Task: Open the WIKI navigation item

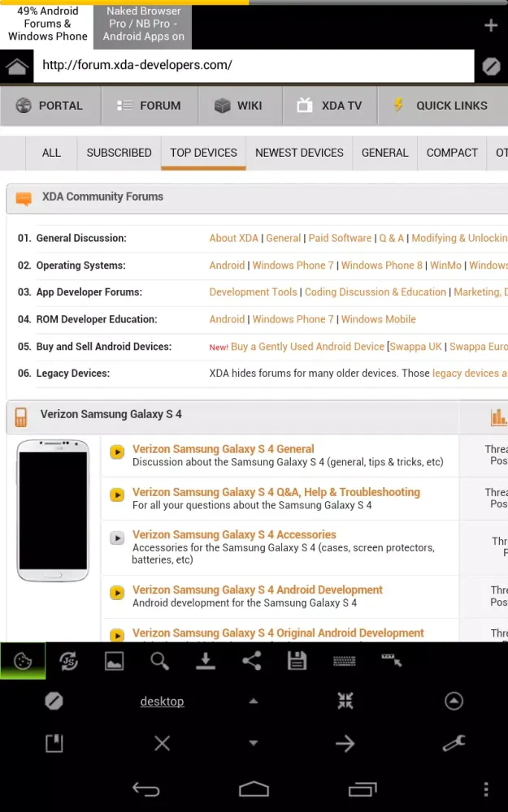Action: (240, 106)
